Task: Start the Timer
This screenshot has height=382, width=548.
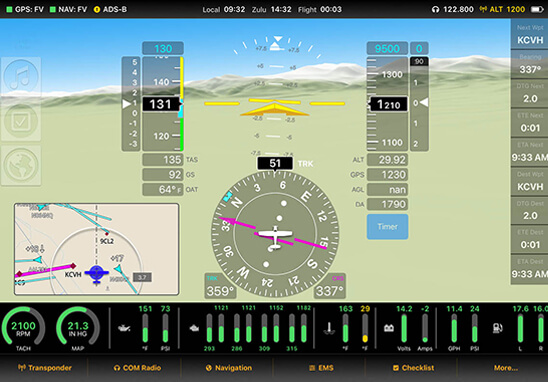Action: click(387, 227)
